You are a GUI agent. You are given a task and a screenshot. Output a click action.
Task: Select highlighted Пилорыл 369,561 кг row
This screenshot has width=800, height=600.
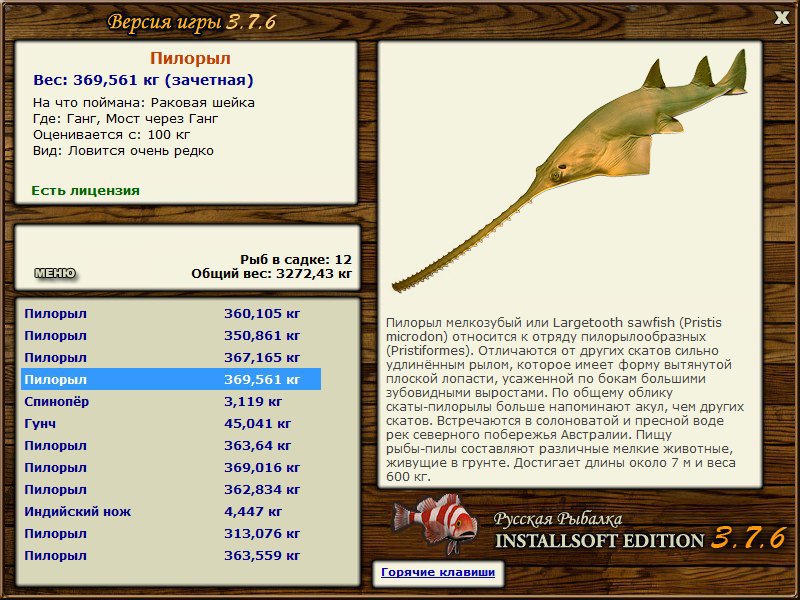[171, 379]
